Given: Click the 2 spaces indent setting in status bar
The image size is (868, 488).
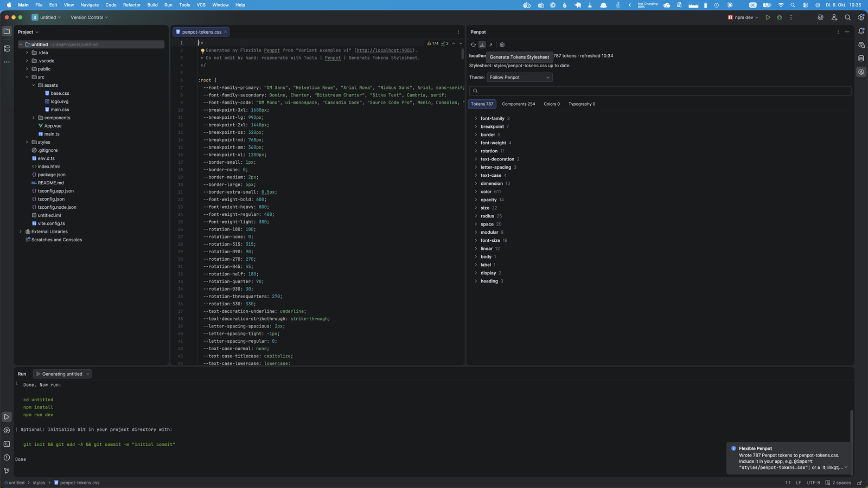Looking at the screenshot, I should coord(838,483).
